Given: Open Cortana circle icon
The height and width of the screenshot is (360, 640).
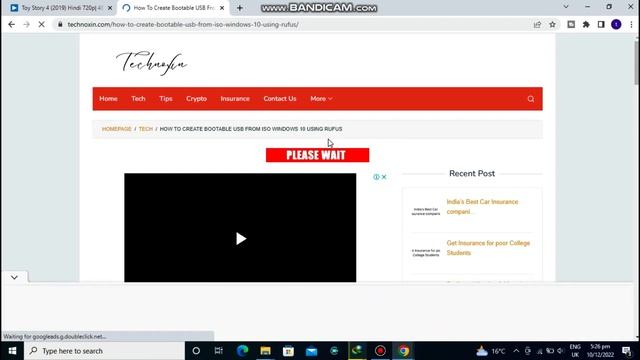Looking at the screenshot, I should pos(196,351).
